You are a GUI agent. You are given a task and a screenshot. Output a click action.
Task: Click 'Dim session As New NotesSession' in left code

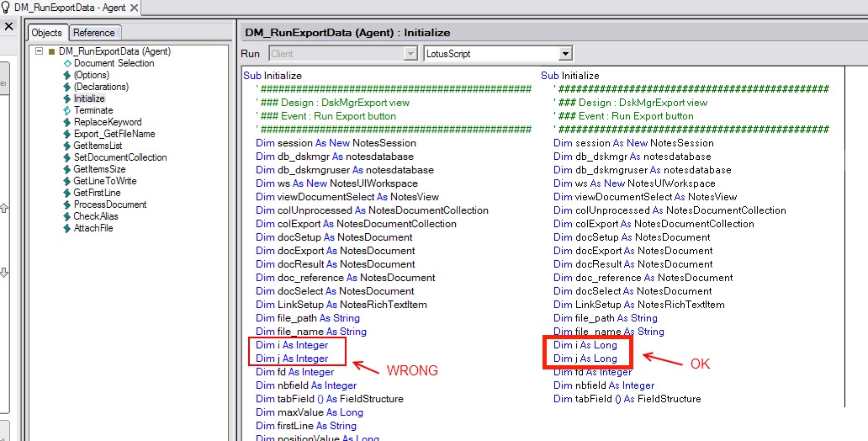[x=336, y=143]
